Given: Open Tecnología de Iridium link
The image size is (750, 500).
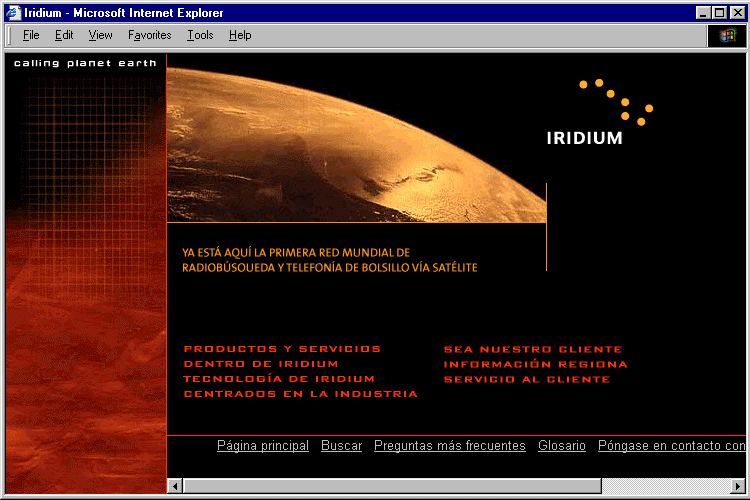Looking at the screenshot, I should [x=279, y=378].
